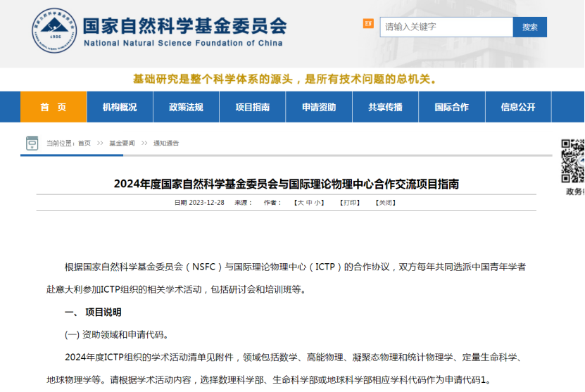585x392 pixels.
Task: Click the breadcrumb location icon
Action: click(x=32, y=143)
